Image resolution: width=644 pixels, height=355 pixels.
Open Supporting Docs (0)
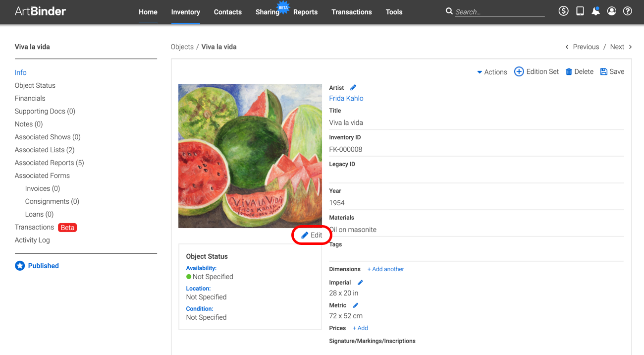pos(45,111)
